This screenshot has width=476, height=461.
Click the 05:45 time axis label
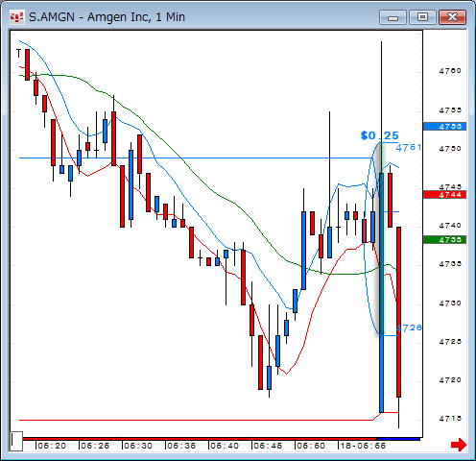pos(268,446)
